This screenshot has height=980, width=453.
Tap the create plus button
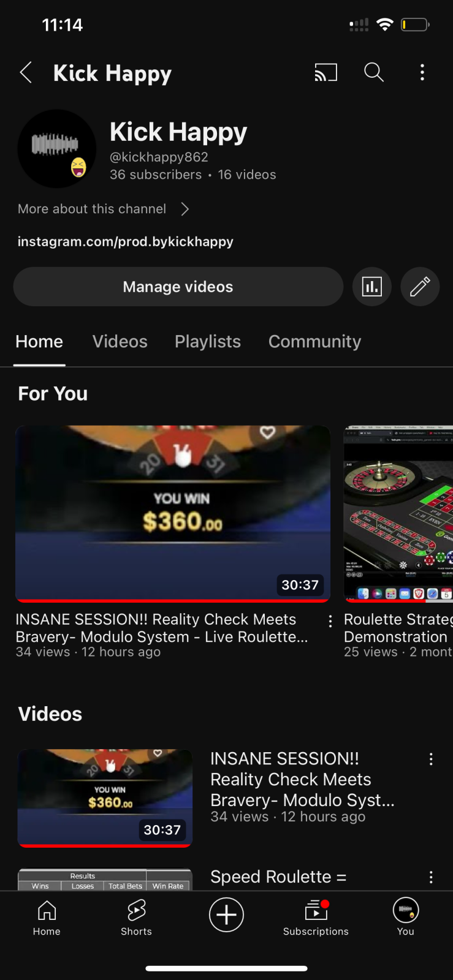tap(226, 914)
